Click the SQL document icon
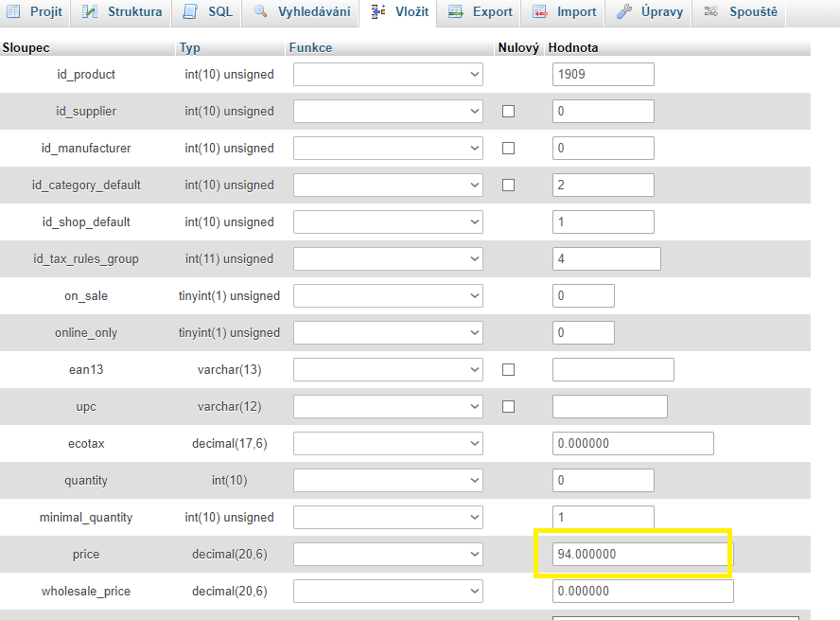840x620 pixels. pyautogui.click(x=190, y=11)
